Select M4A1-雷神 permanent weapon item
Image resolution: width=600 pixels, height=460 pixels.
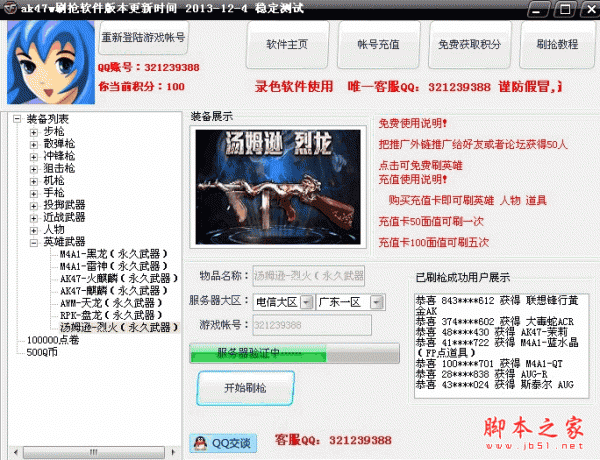tap(114, 266)
